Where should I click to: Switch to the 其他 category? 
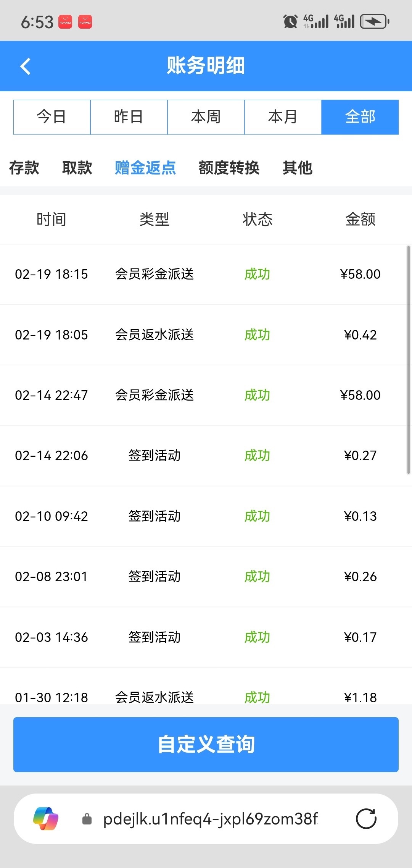point(298,168)
